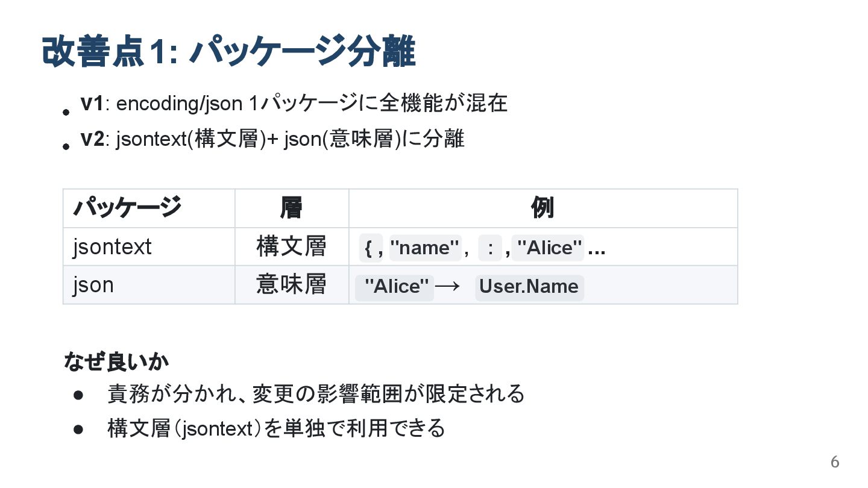Click the slide page number 6

pos(835,462)
